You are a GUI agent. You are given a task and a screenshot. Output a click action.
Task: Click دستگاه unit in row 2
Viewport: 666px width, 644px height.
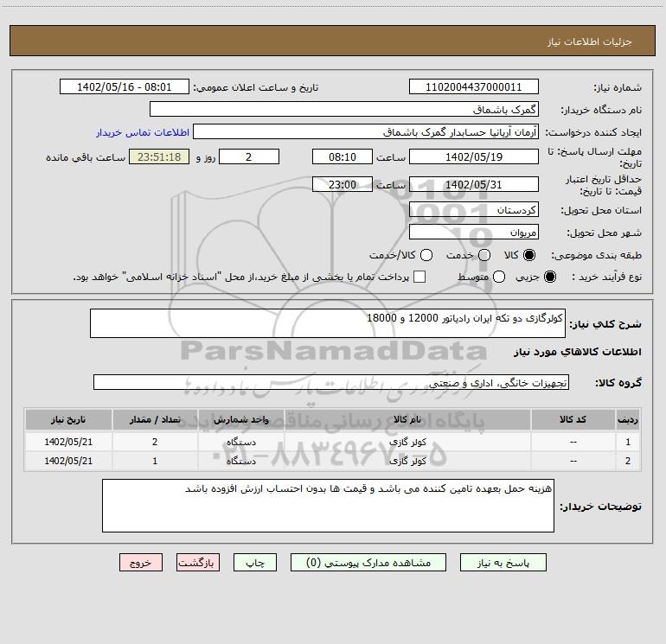pos(240,461)
